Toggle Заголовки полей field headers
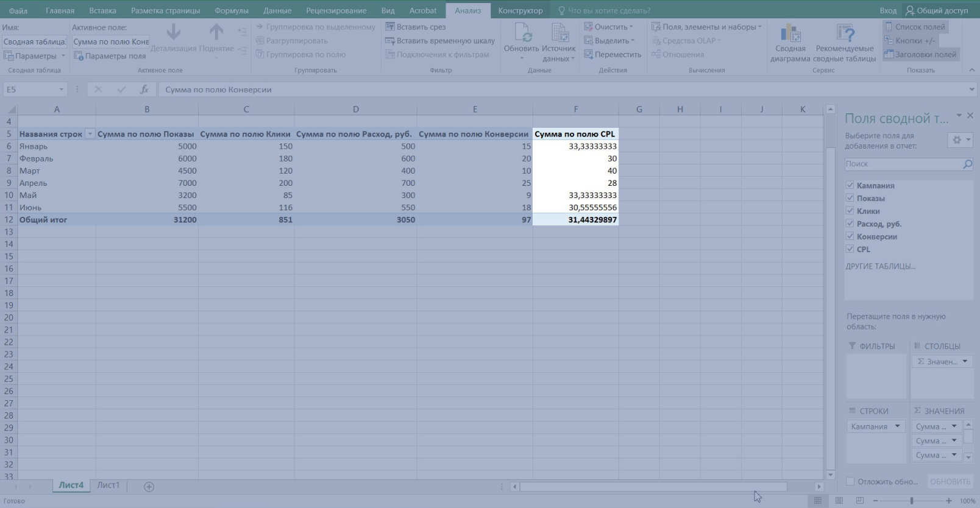The width and height of the screenshot is (980, 508). coord(921,54)
